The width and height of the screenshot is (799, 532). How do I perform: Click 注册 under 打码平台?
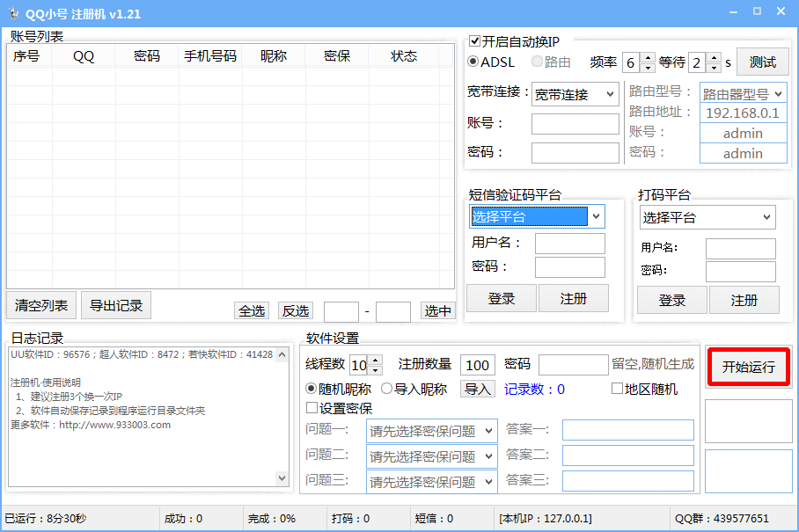pos(744,300)
